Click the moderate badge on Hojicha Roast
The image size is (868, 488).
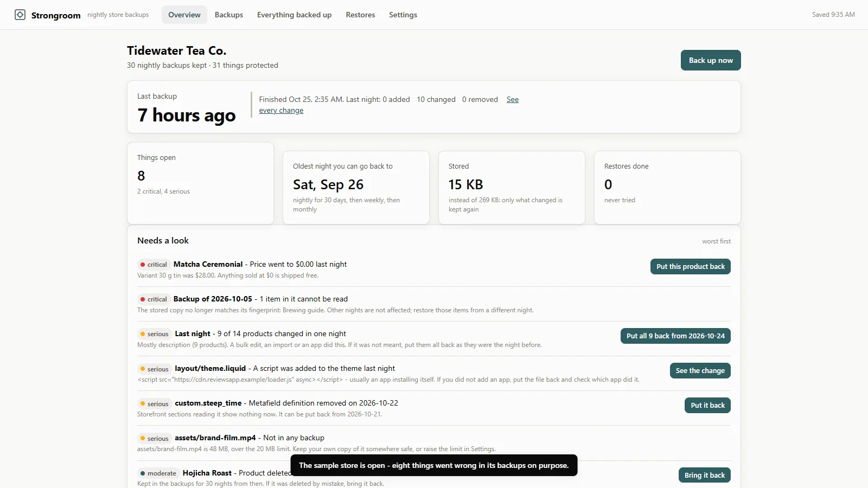tap(158, 473)
